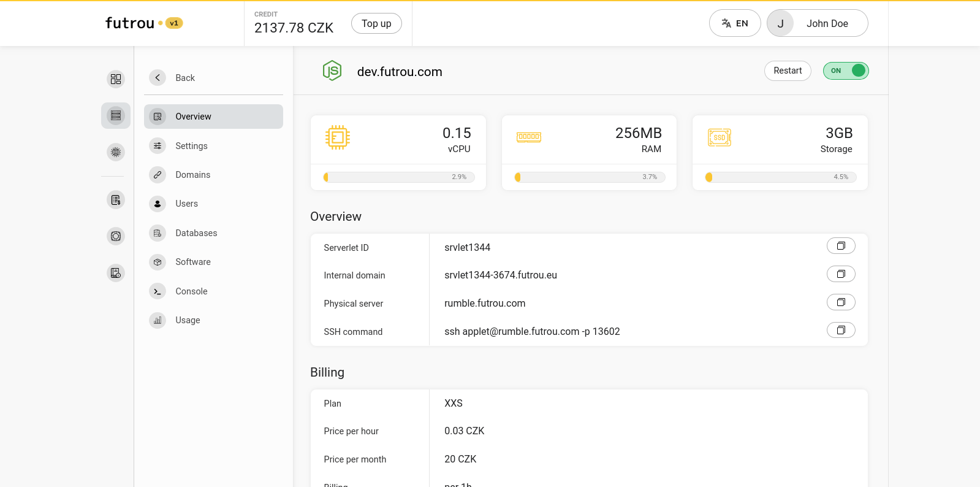This screenshot has height=487, width=980.
Task: Restart the dev.futrou.com serverlet
Action: 788,71
